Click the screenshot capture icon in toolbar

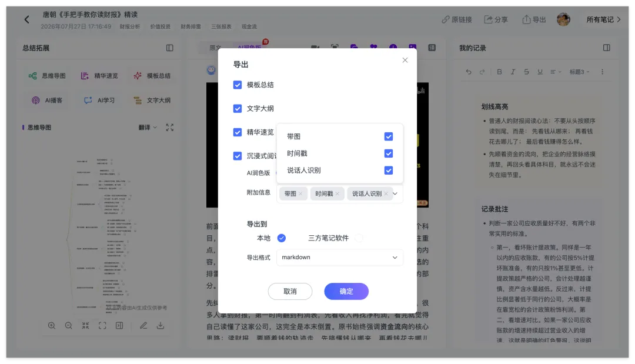click(x=335, y=48)
